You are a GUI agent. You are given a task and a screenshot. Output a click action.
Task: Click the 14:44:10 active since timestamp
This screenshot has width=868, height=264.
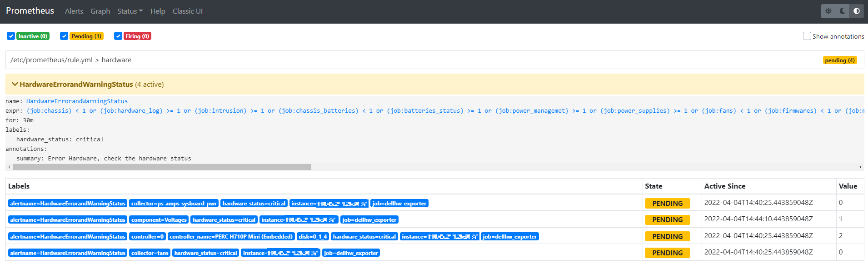tap(758, 219)
